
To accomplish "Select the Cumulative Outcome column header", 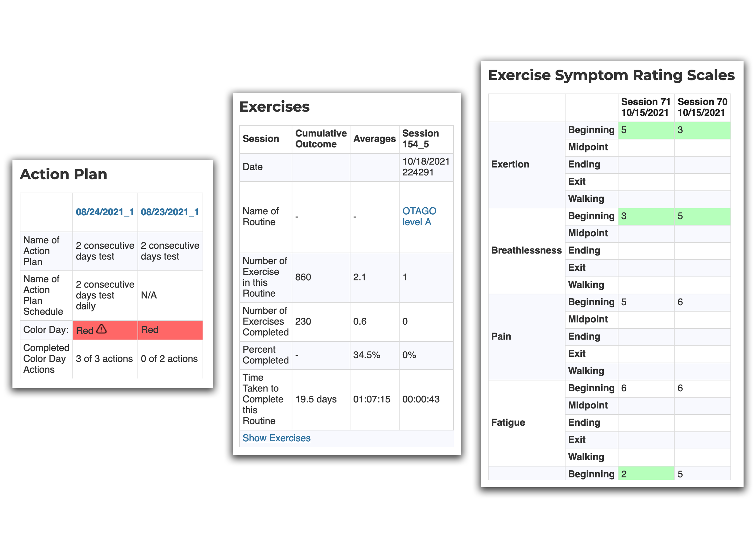I will tap(321, 139).
